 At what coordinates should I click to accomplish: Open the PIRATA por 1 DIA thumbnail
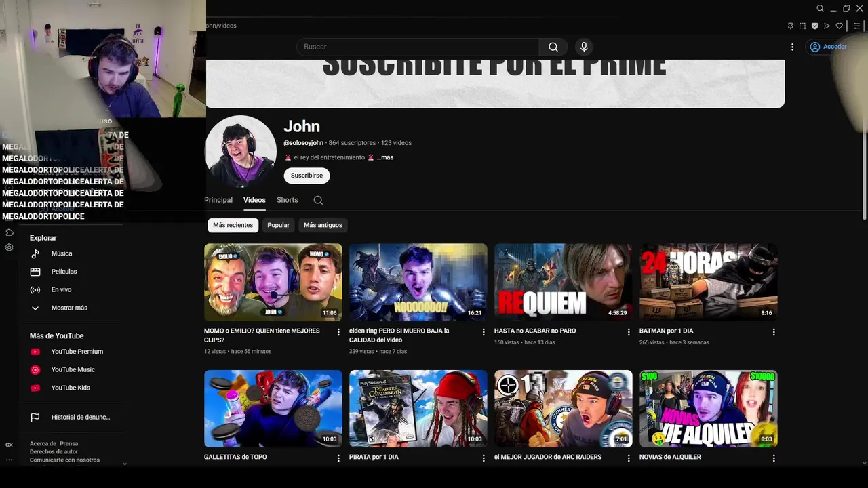tap(418, 409)
